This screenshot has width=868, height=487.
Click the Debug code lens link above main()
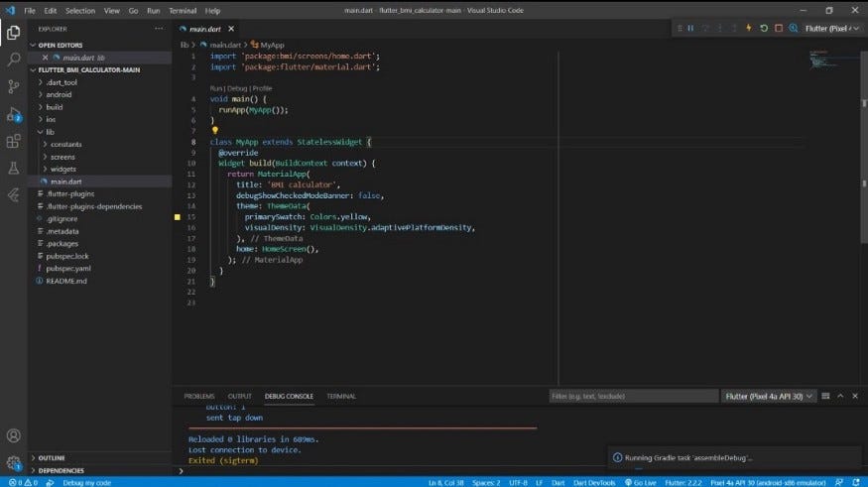pyautogui.click(x=237, y=88)
